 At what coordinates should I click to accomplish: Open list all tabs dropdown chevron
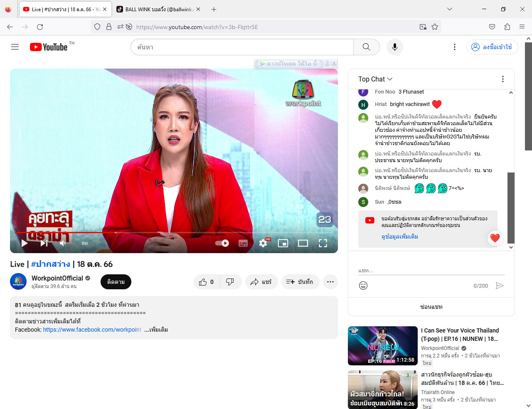click(450, 9)
